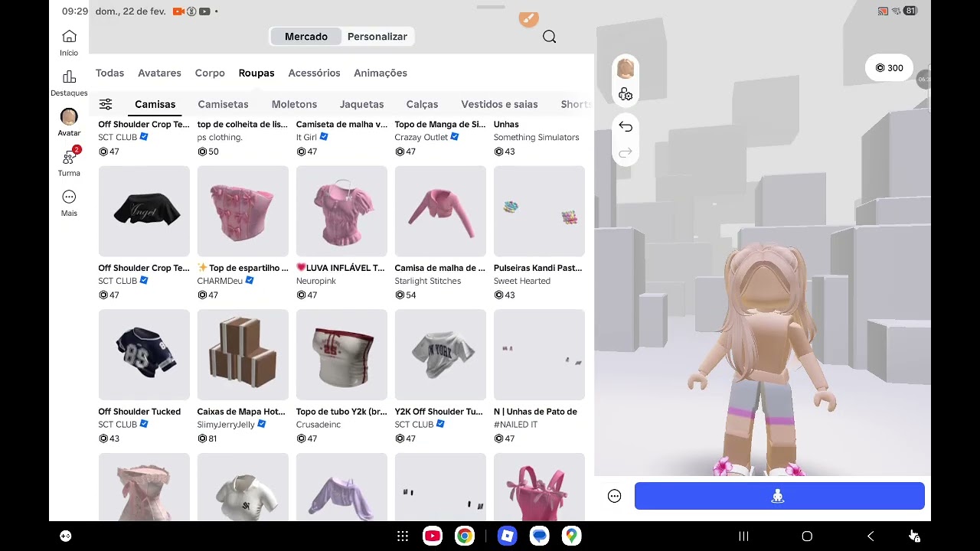Select navy Off Shoulder Tucked jersey

click(144, 355)
